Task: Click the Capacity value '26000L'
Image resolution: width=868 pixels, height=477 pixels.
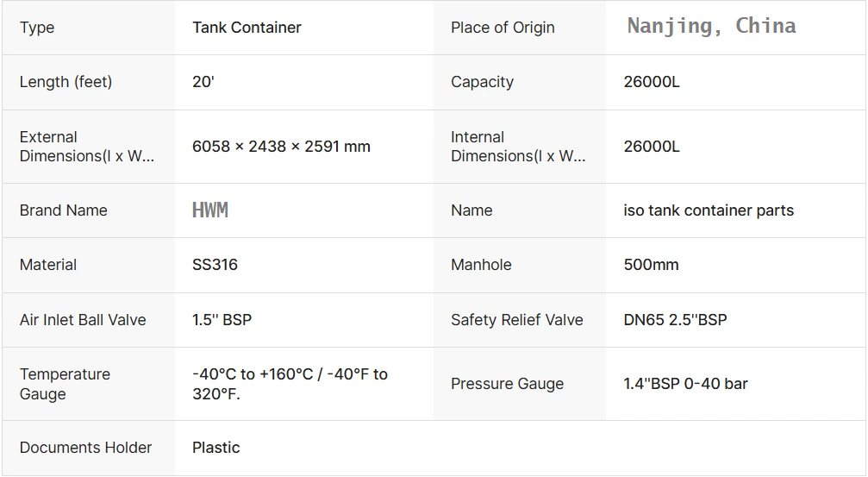Action: [x=652, y=82]
